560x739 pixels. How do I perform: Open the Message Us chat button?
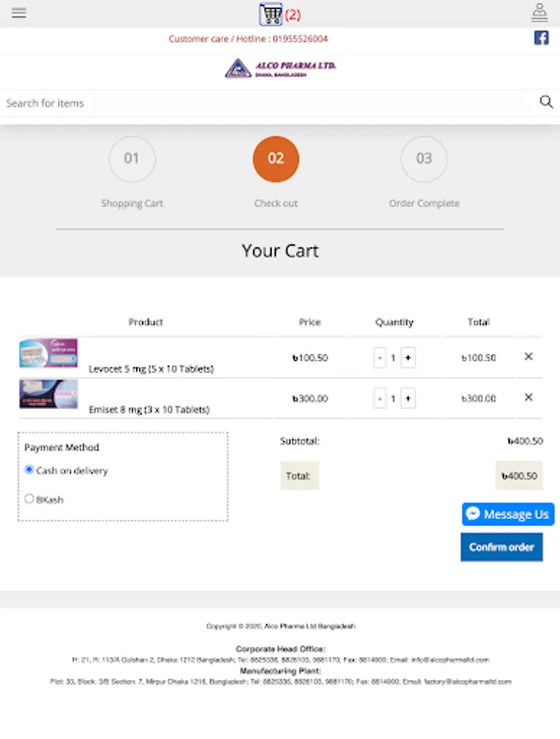point(508,514)
